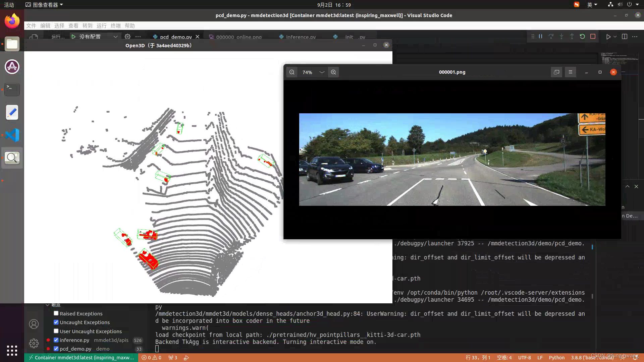Toggle image viewer fullscreen button

pos(556,72)
